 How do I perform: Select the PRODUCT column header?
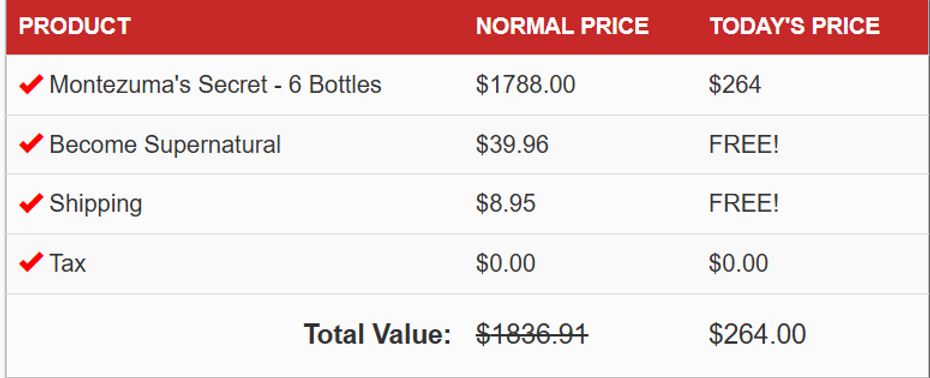(x=75, y=26)
